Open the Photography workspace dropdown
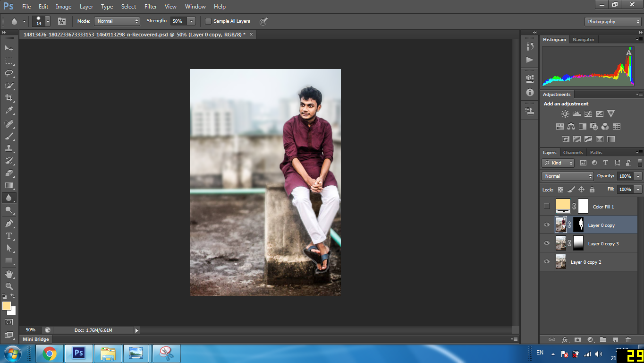Viewport: 644px width, 363px height. pyautogui.click(x=612, y=22)
